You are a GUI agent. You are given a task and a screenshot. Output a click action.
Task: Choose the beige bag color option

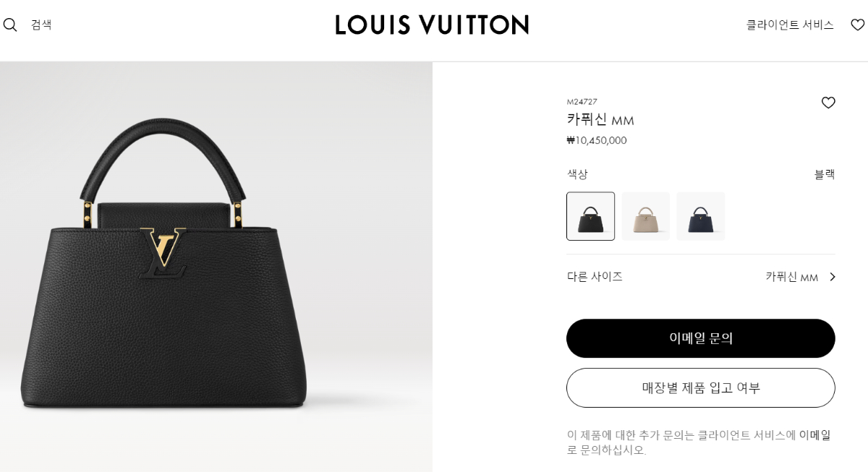point(645,216)
